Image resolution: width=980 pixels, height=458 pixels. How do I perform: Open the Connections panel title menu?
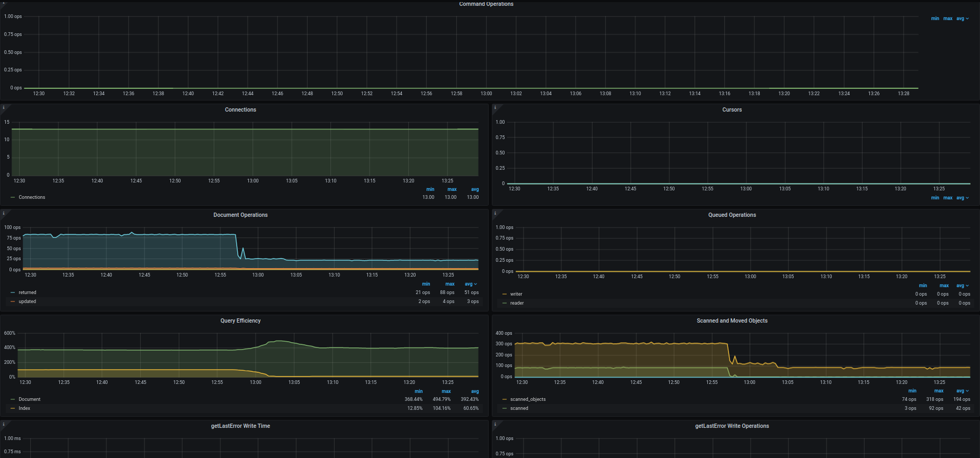point(240,109)
